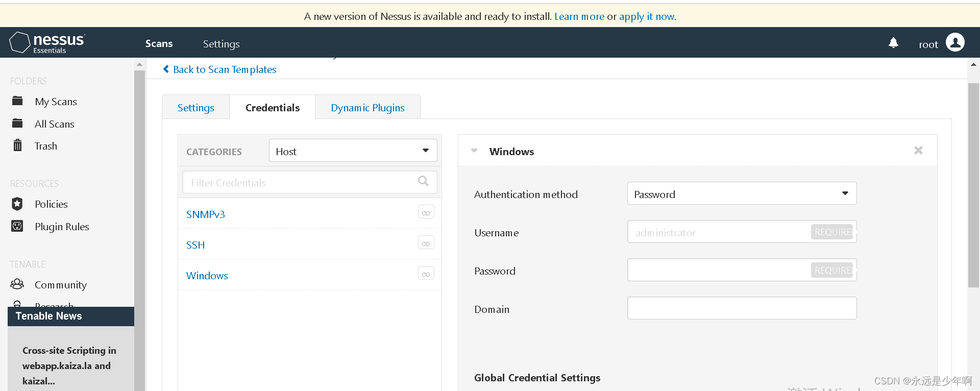980x391 pixels.
Task: Switch to the Settings tab
Action: [196, 107]
